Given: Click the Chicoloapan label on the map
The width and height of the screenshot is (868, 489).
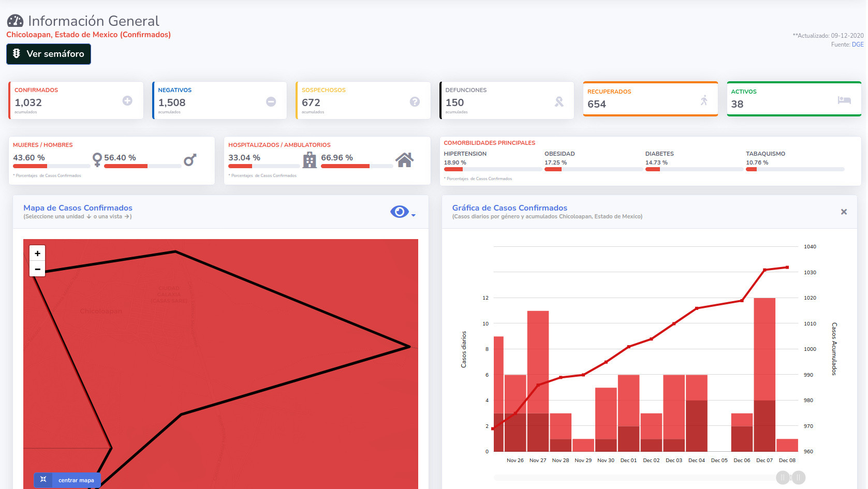Looking at the screenshot, I should click(x=101, y=311).
